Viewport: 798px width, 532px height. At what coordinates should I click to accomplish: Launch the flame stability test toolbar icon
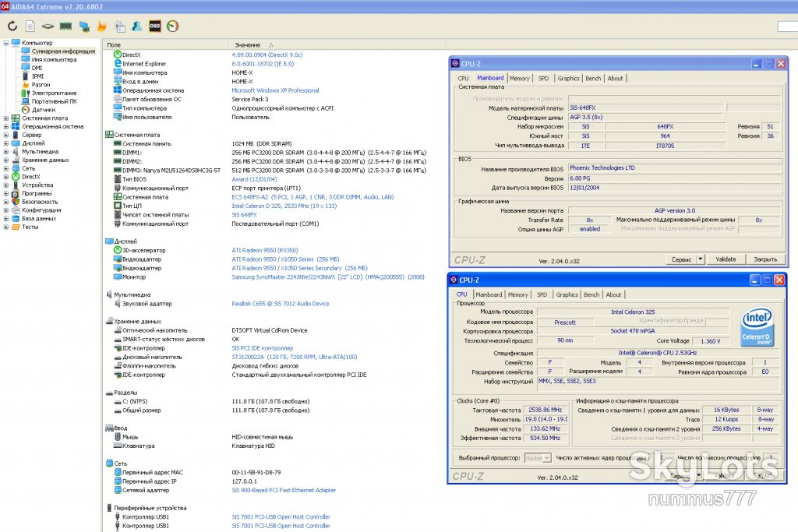click(x=102, y=26)
